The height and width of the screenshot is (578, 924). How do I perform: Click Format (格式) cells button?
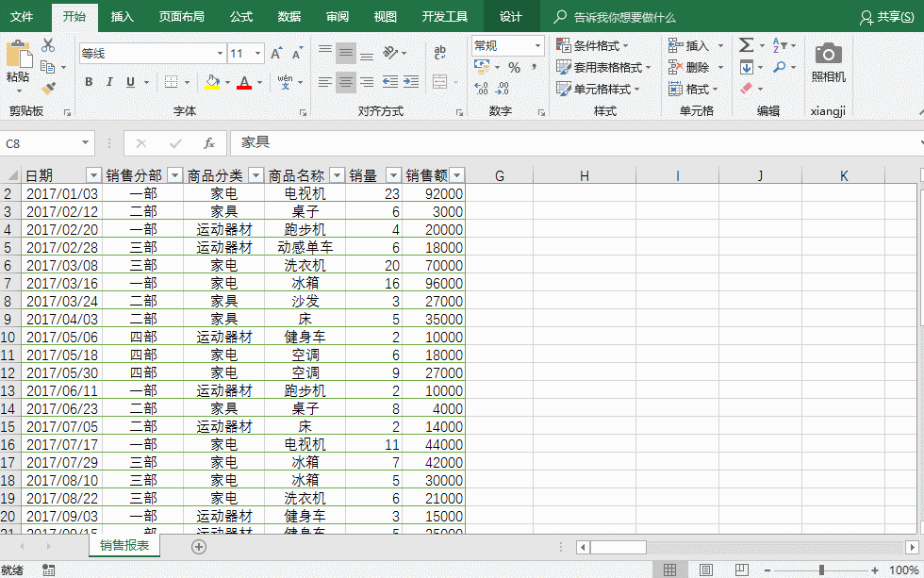click(x=694, y=89)
